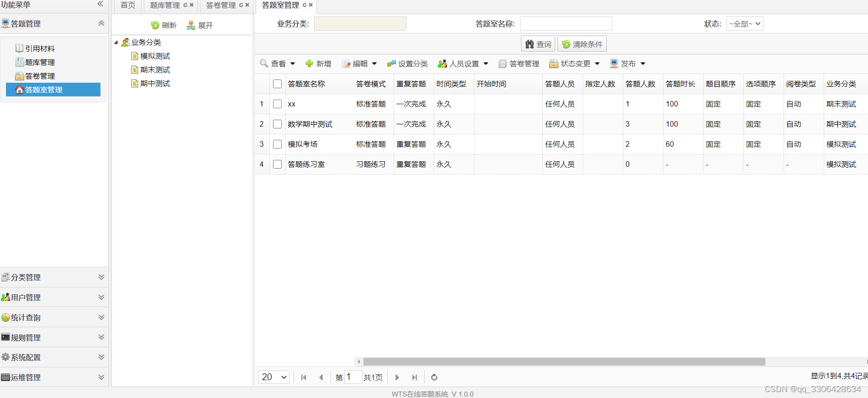Click the pagination refresh icon
The width and height of the screenshot is (868, 398).
(434, 377)
